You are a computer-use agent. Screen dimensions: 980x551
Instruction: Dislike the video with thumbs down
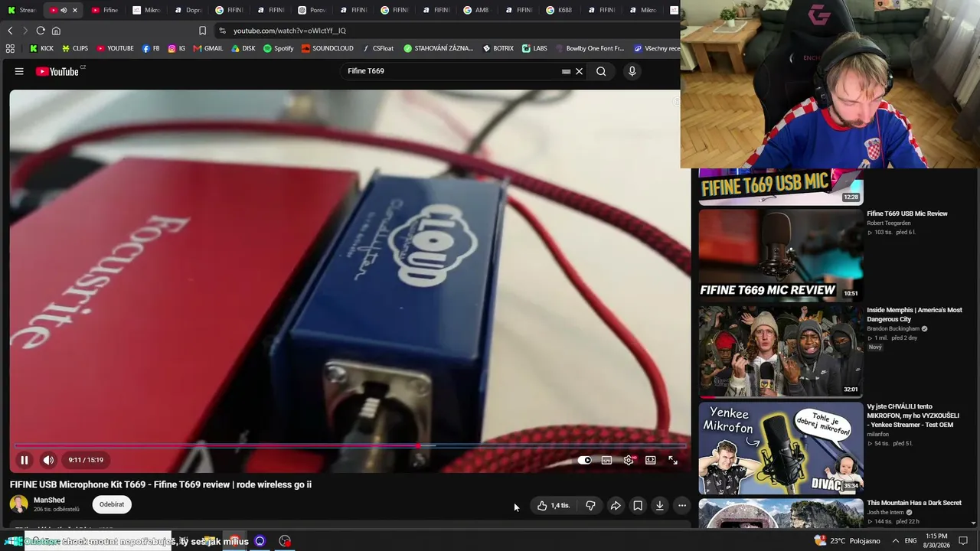pos(590,505)
